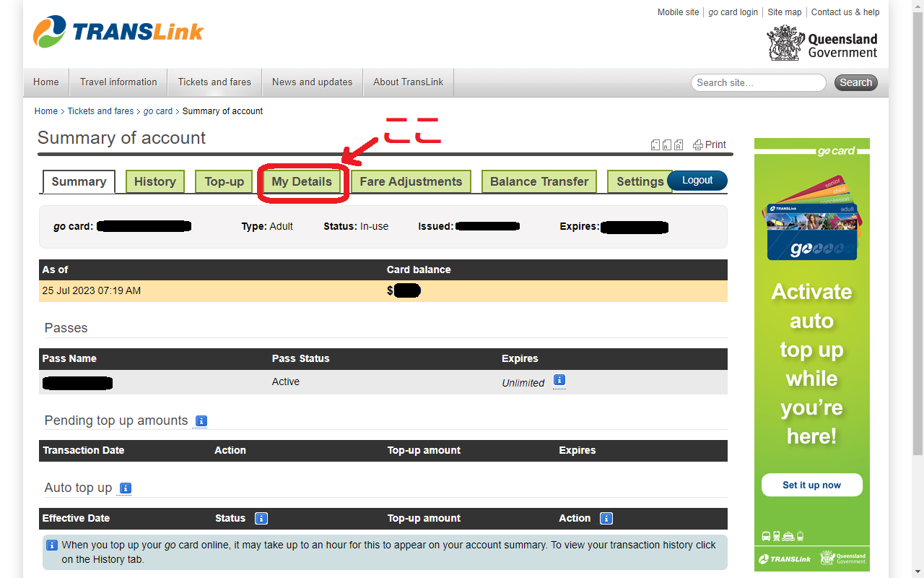Viewport: 924px width, 578px height.
Task: Click the Unlimited expiry text
Action: [523, 383]
